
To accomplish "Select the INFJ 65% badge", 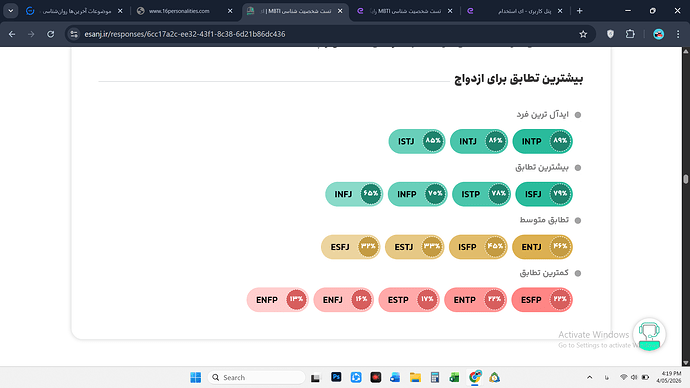I will pos(354,194).
